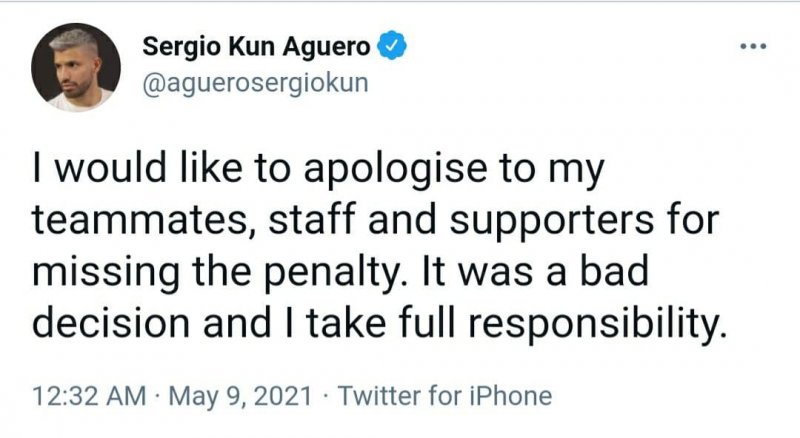
Task: Open the @aguerosergiokun handle link
Action: 256,82
